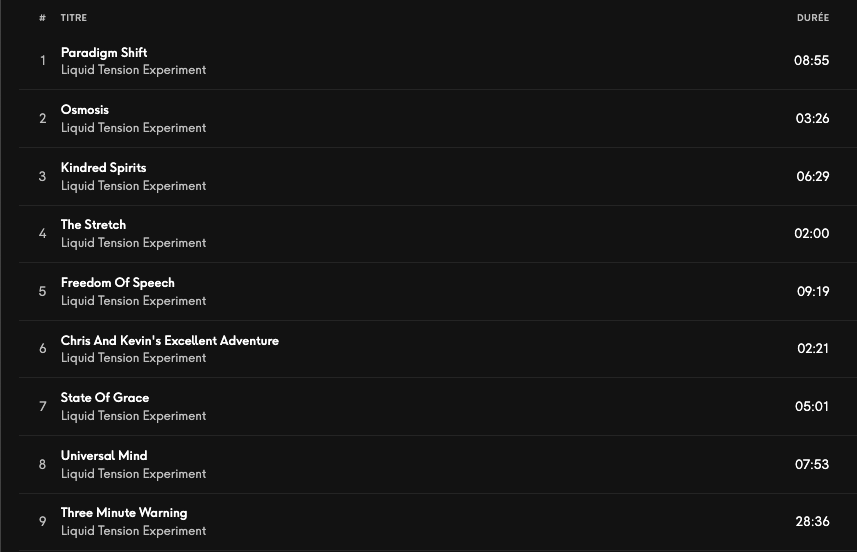Click the State Of Grace title
The image size is (857, 552).
(105, 398)
